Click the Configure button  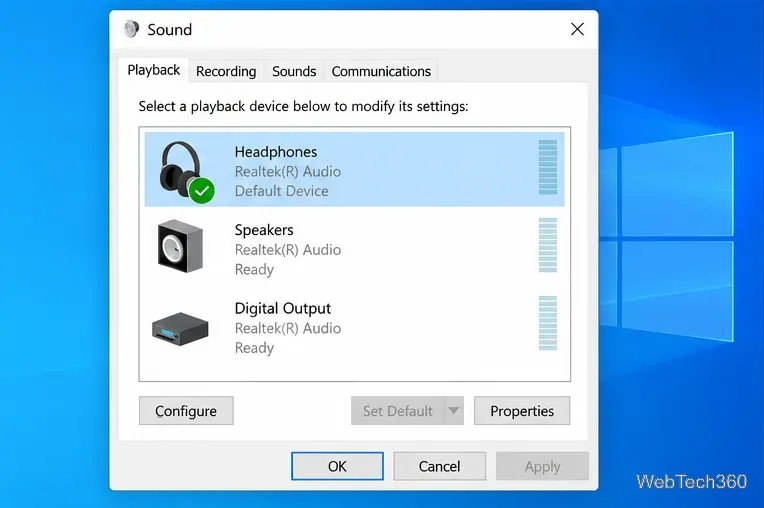186,411
